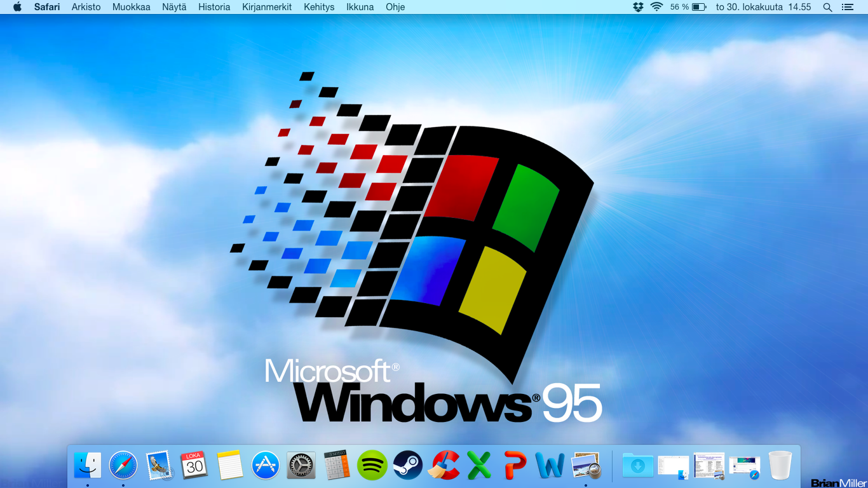Open the Mail stamp icon in Dock

[x=159, y=466]
